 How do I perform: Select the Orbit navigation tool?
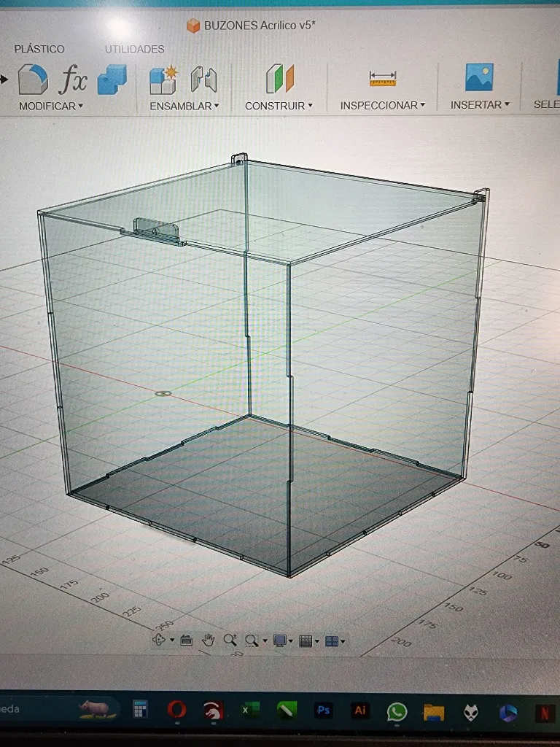click(159, 639)
